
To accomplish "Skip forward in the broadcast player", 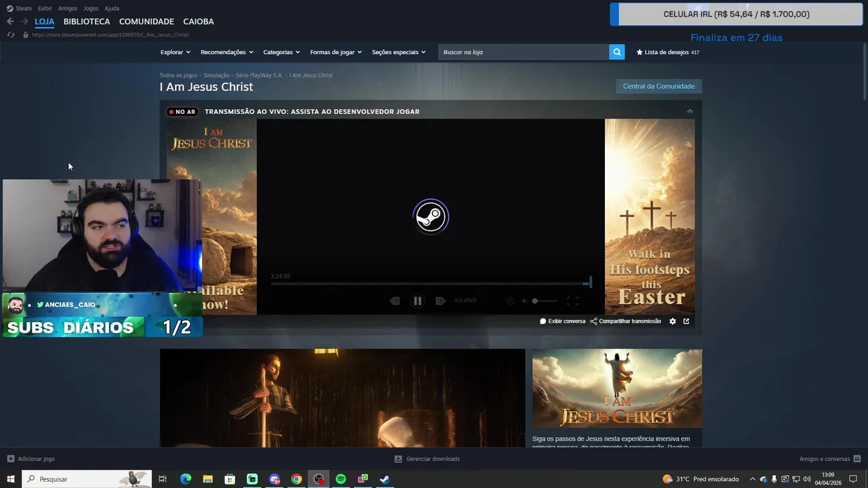I will tap(440, 301).
